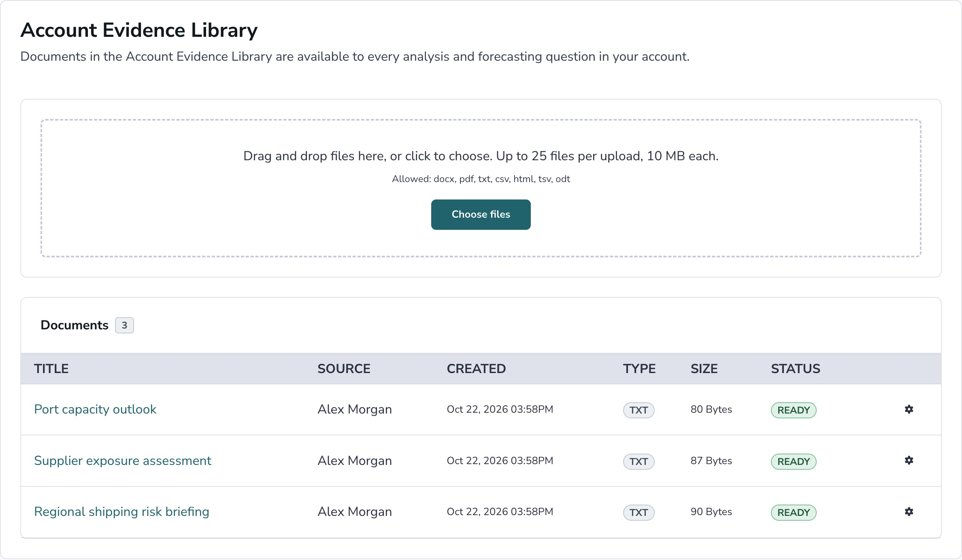Select the TYPE column header

pos(639,369)
